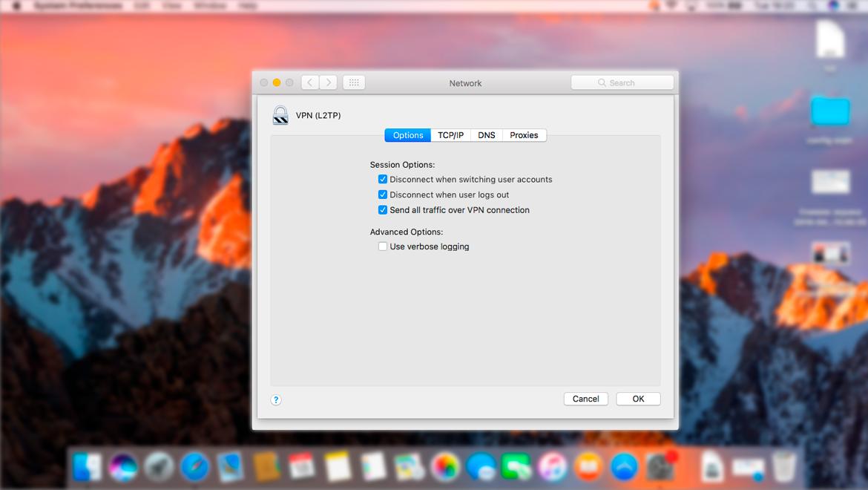Click the "Session Options:" label
The width and height of the screenshot is (868, 490).
tap(402, 164)
